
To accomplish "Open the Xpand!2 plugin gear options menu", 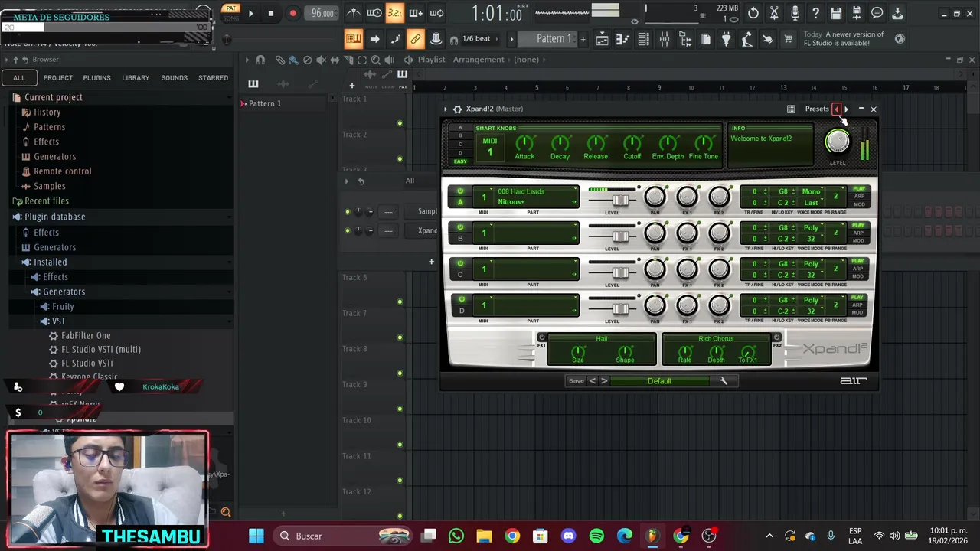I will 457,109.
